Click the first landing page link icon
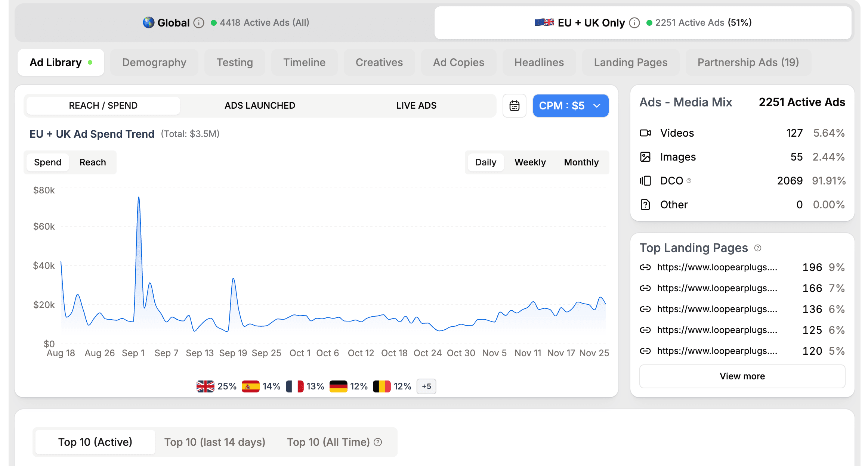The height and width of the screenshot is (466, 868). click(x=645, y=267)
